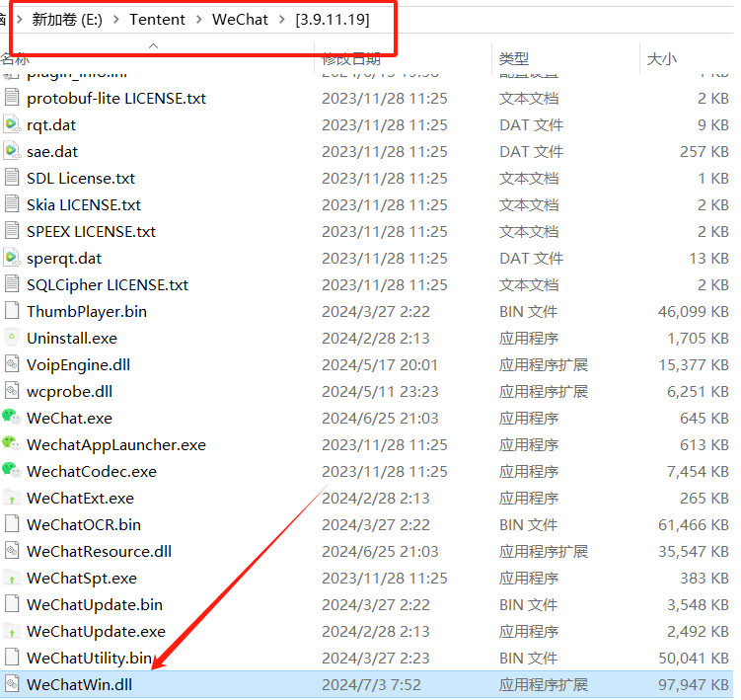Click the WeChatWin.dll file icon
The width and height of the screenshot is (741, 700).
pos(12,683)
